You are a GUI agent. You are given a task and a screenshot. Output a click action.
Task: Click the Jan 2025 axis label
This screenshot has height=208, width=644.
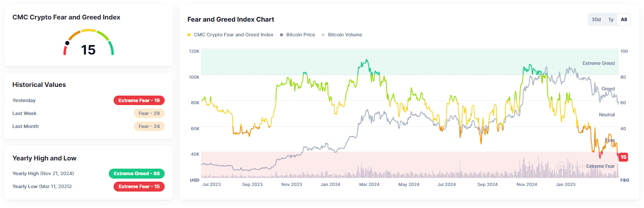tap(565, 184)
